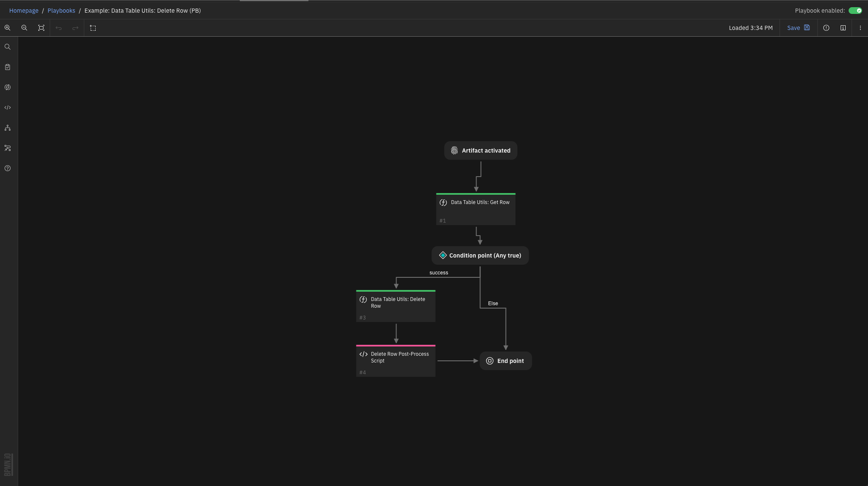Screen dimensions: 868x486
Task: Click the zoom out icon
Action: coord(24,28)
